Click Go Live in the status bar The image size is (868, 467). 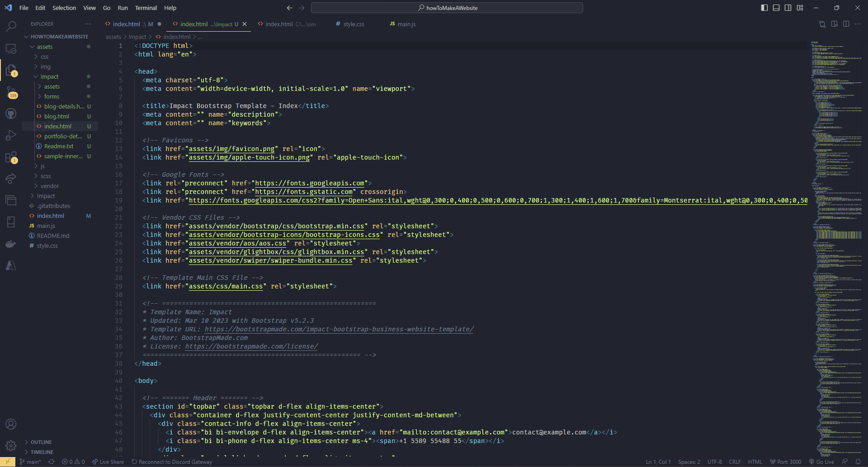(821, 462)
